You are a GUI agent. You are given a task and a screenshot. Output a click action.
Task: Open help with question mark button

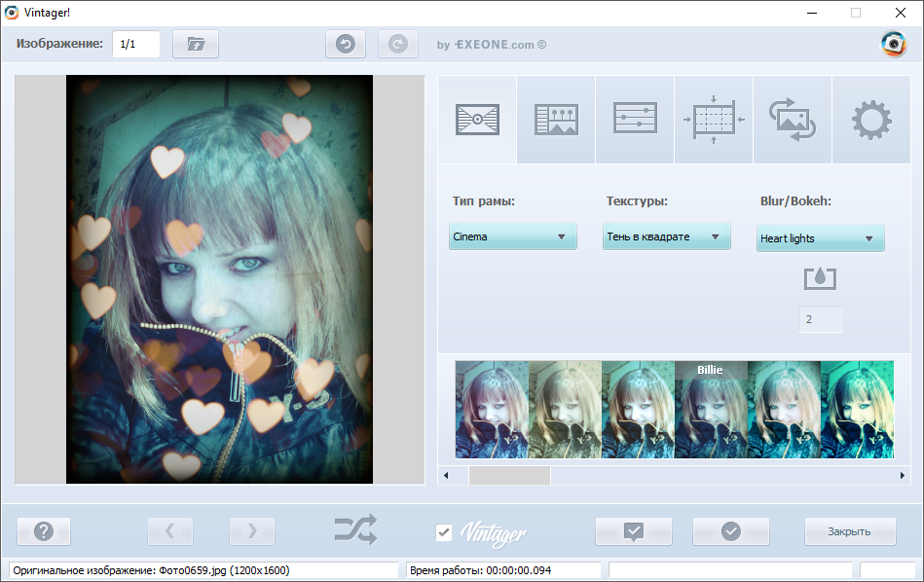(44, 531)
